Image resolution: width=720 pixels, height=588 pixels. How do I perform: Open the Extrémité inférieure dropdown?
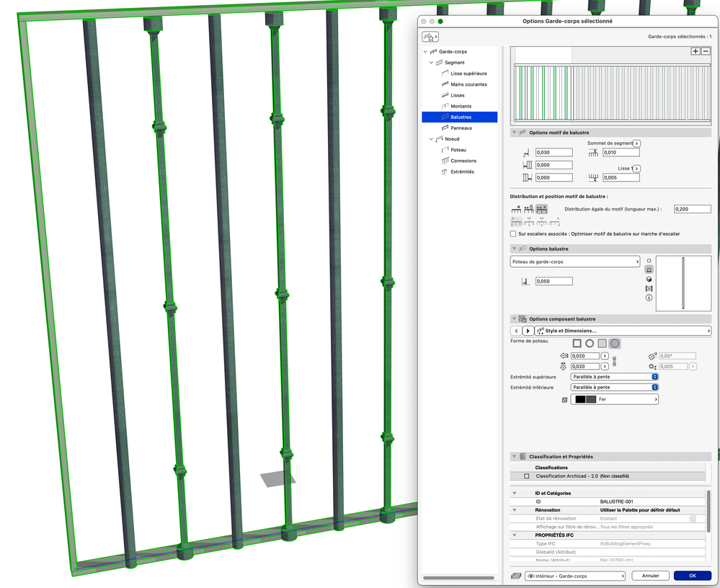pos(614,388)
